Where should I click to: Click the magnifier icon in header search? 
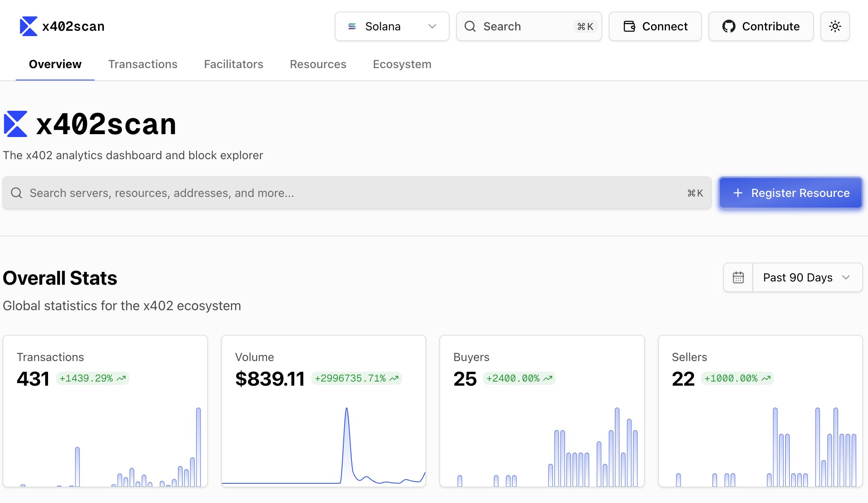point(470,26)
